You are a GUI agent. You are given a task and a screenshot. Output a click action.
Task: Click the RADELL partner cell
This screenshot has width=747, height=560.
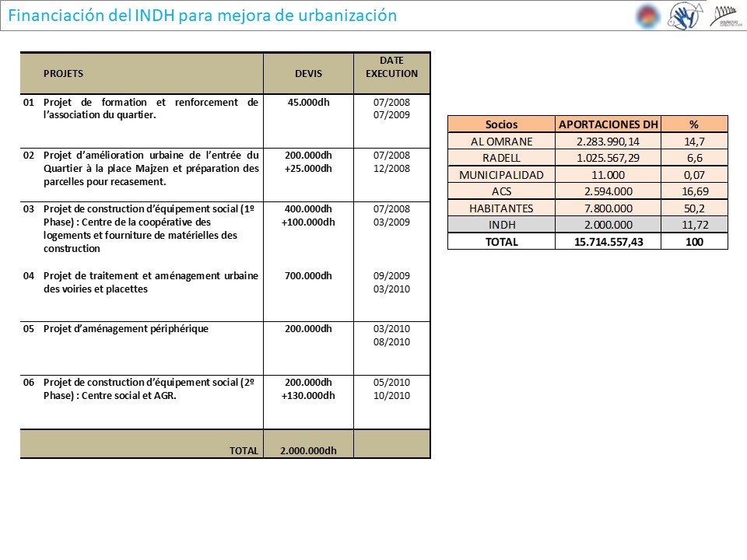[x=501, y=158]
